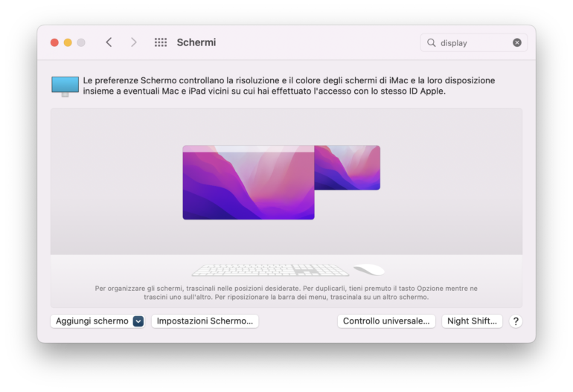
Task: Show all preferences via grid icon
Action: [160, 42]
